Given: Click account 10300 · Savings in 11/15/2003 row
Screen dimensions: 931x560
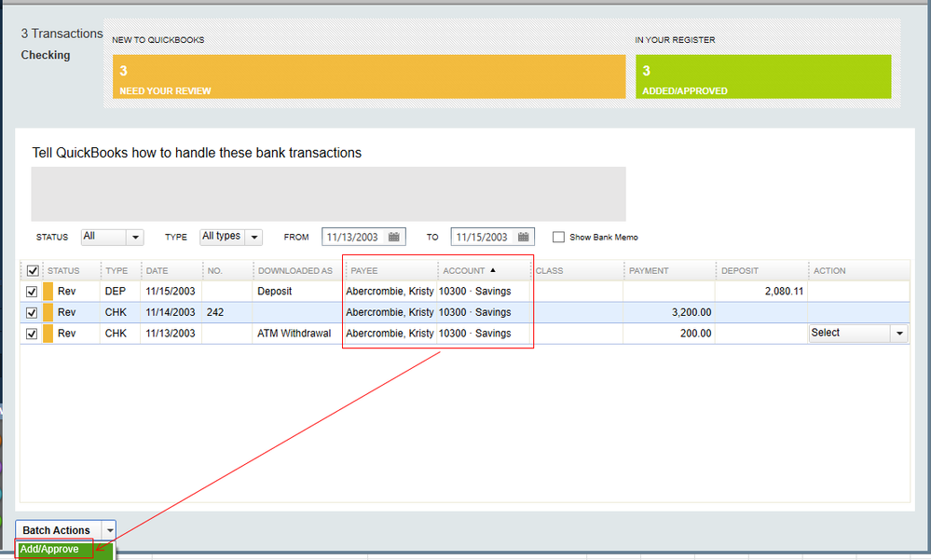Looking at the screenshot, I should [x=484, y=292].
